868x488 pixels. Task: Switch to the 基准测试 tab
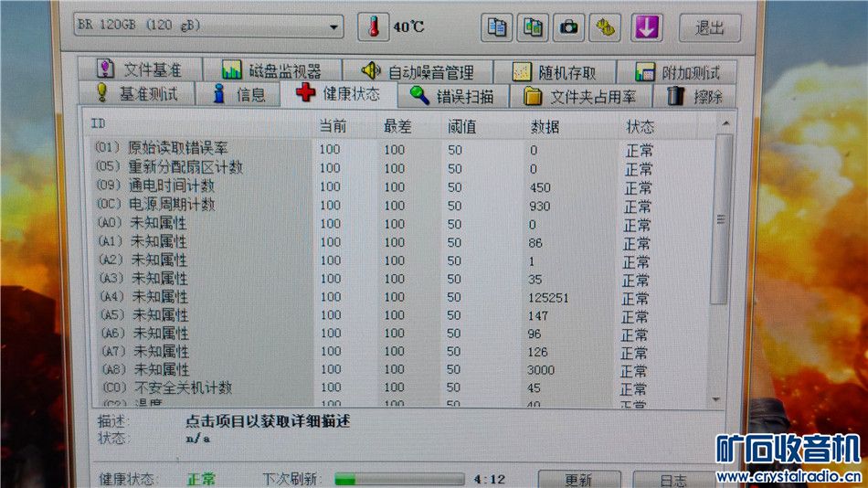(137, 93)
